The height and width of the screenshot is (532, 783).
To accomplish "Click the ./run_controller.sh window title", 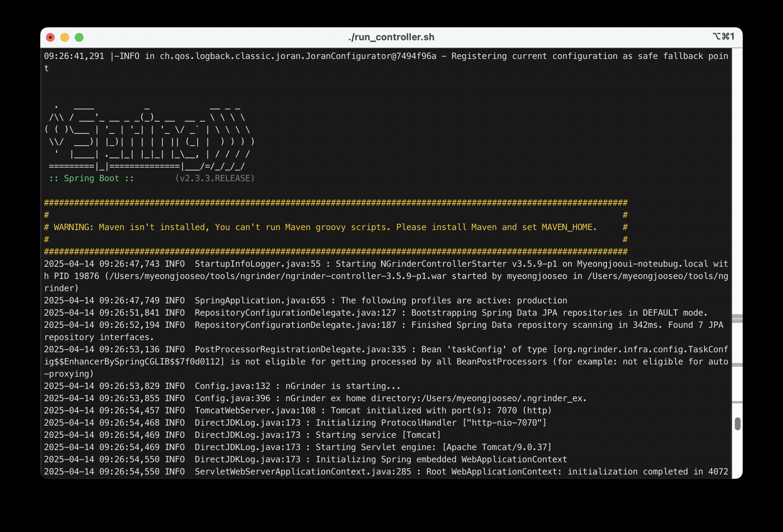I will (x=391, y=37).
